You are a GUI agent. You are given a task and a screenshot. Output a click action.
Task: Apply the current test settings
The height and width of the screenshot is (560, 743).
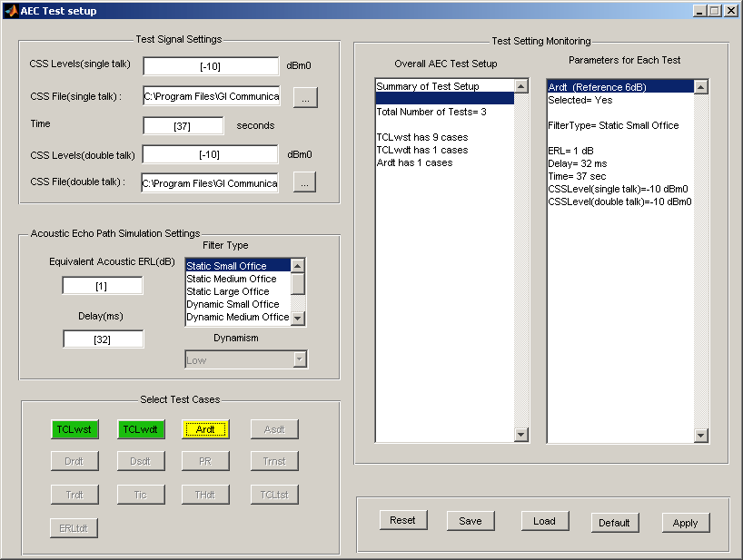coord(685,523)
